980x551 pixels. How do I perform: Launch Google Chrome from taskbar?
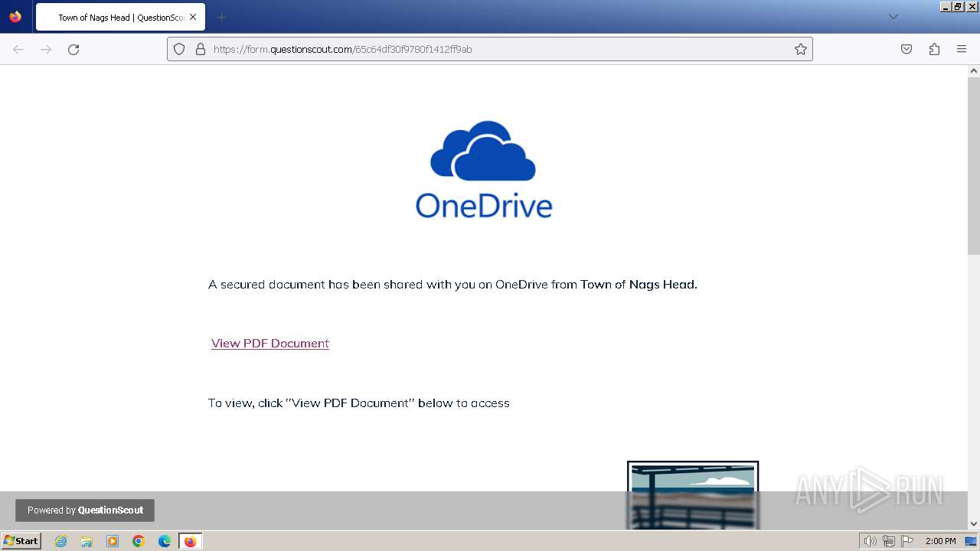pyautogui.click(x=139, y=541)
